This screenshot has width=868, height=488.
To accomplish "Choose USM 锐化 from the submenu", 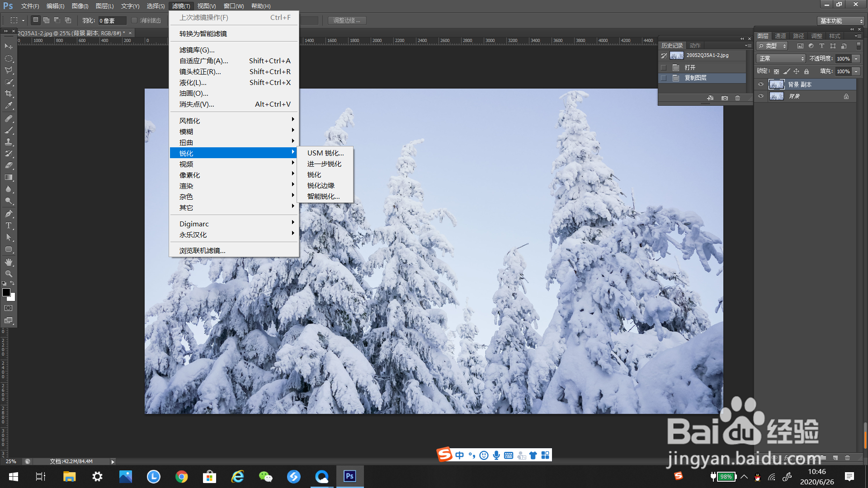I will tap(325, 153).
